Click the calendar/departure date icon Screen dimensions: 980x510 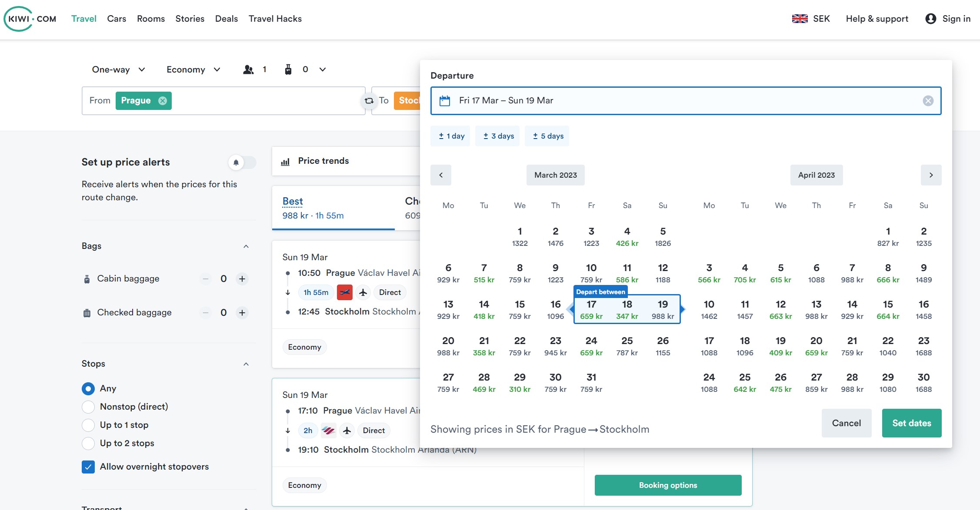click(445, 100)
